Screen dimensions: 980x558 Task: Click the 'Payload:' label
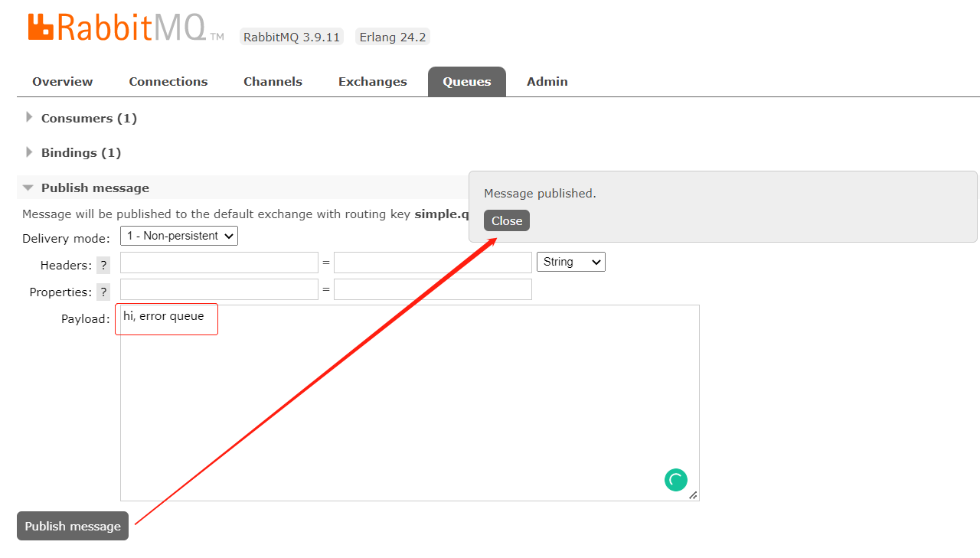86,319
